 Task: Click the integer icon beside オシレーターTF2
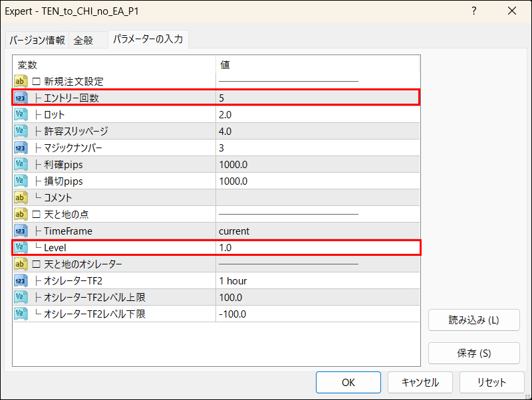21,280
